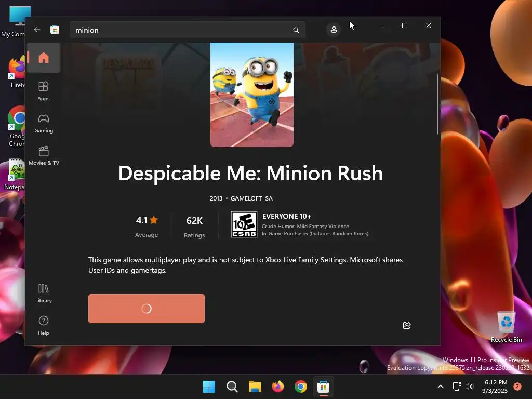This screenshot has height=399, width=532.
Task: Launch Google Chrome from the taskbar
Action: pos(301,387)
